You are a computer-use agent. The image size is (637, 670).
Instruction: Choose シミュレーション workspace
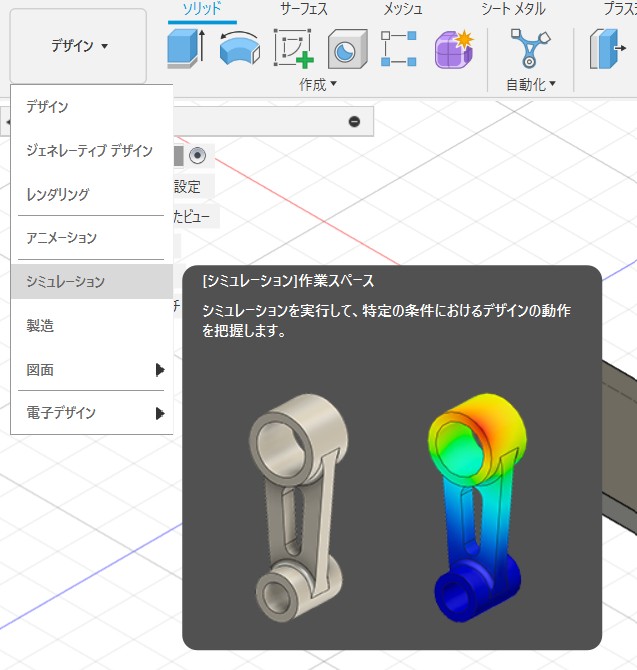(92, 281)
